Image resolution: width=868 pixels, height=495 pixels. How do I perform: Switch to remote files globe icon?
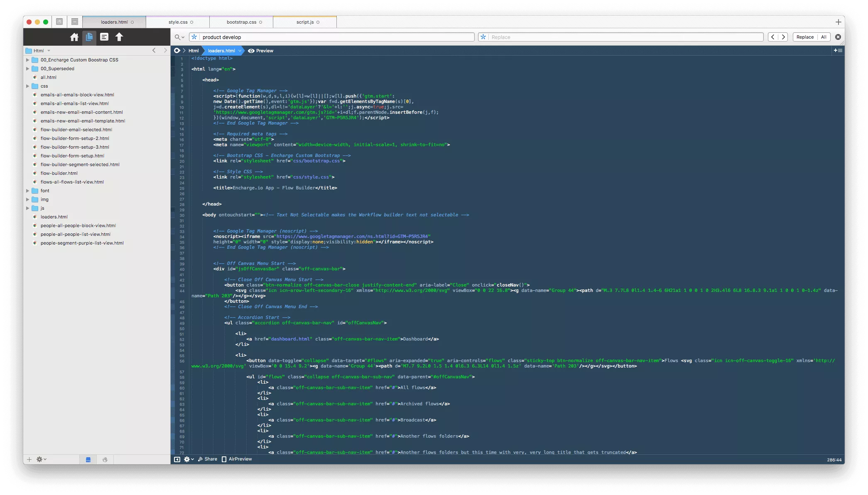pos(105,459)
